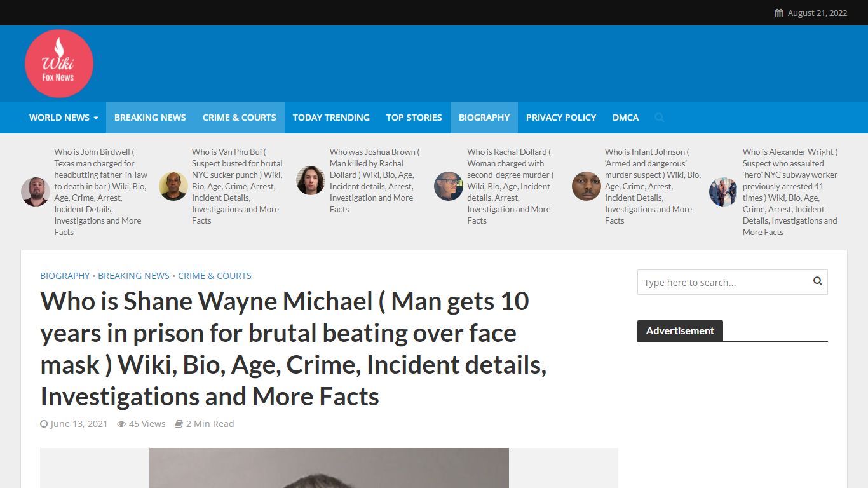Open Crime & Courts category link above headline

coord(215,276)
